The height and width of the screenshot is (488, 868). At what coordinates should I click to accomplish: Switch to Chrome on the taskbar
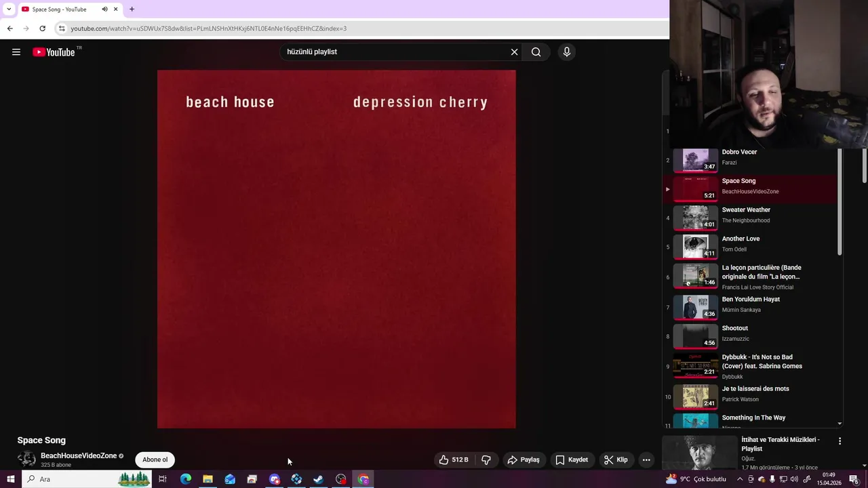(x=363, y=479)
